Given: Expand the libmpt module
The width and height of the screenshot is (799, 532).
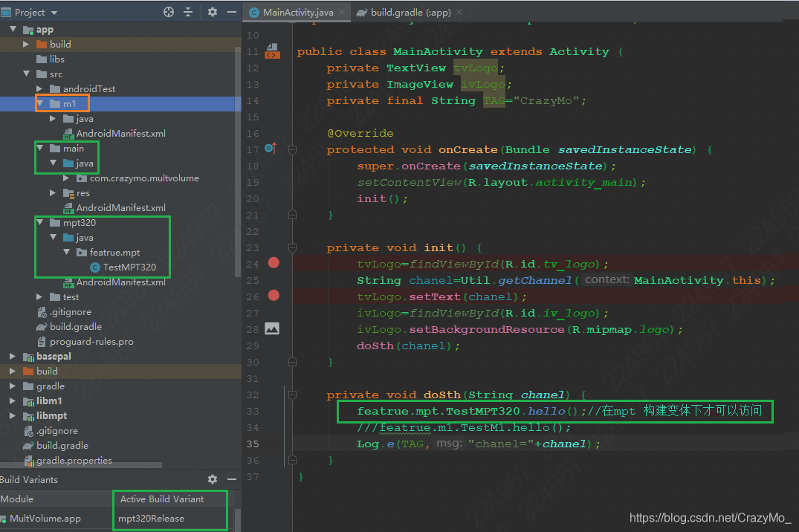Looking at the screenshot, I should pos(13,416).
